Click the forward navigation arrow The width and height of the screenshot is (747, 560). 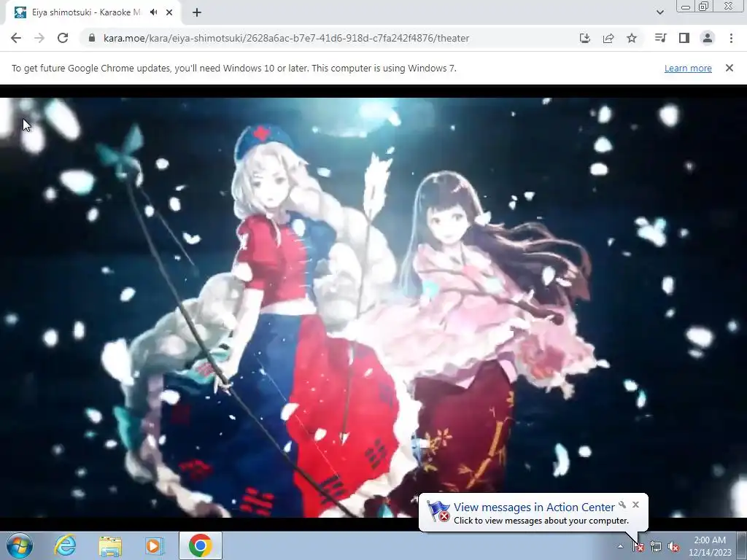[x=39, y=38]
